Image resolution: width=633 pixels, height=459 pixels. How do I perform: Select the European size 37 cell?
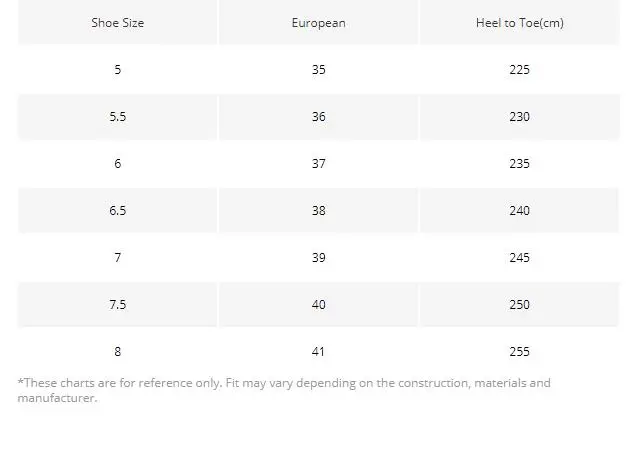pyautogui.click(x=318, y=164)
